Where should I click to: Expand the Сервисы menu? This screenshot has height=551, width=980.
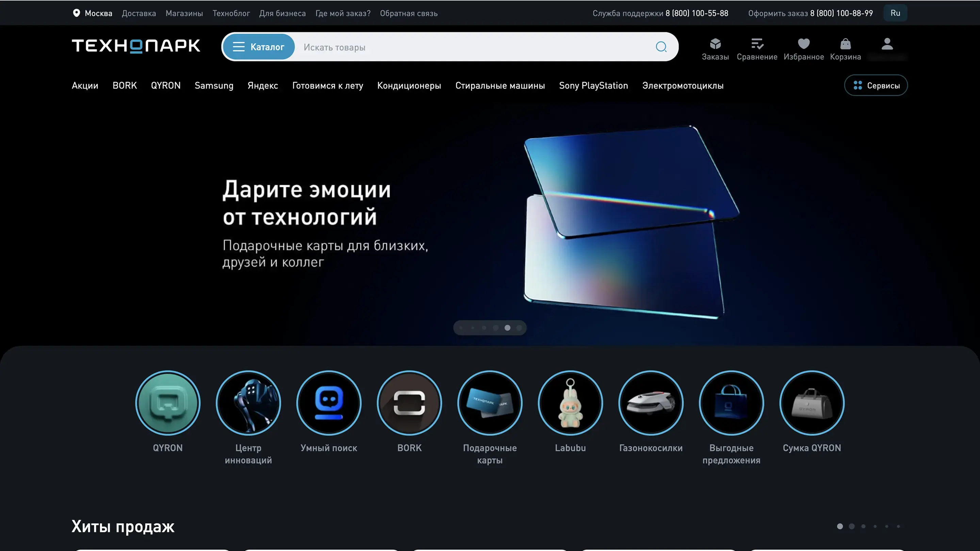(x=876, y=86)
